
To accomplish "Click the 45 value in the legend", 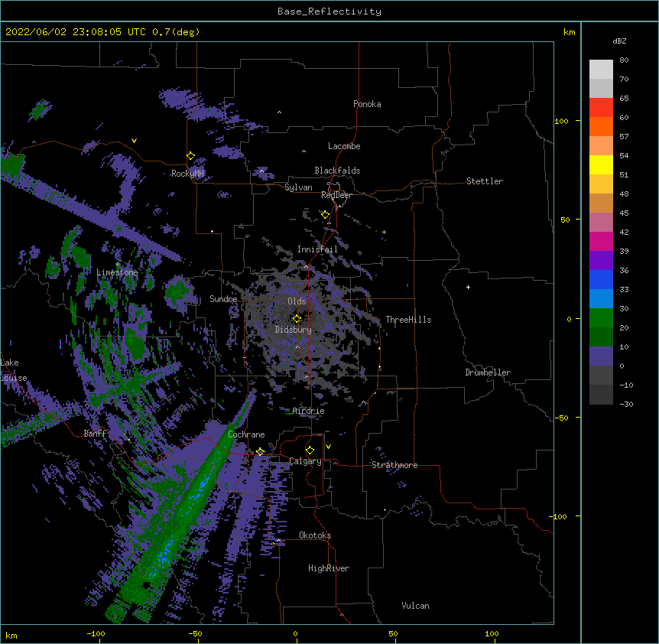I will coord(624,213).
